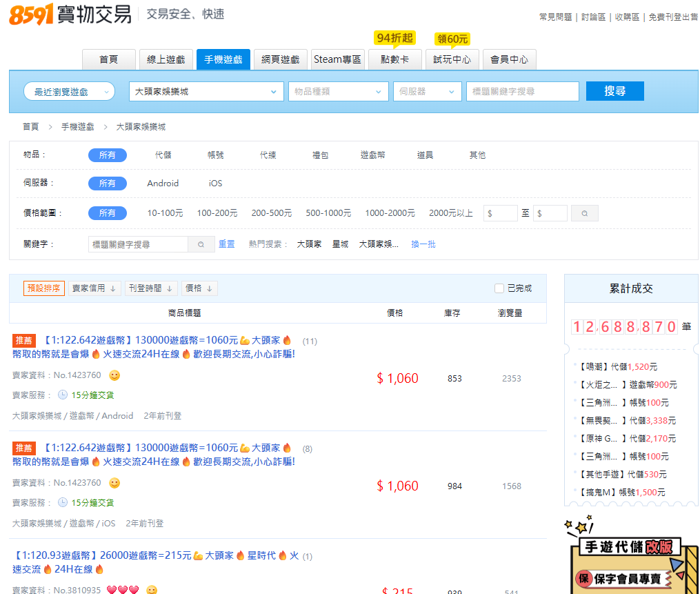Image resolution: width=700 pixels, height=594 pixels.
Task: Click the 免費刊登出售 link
Action: [673, 17]
